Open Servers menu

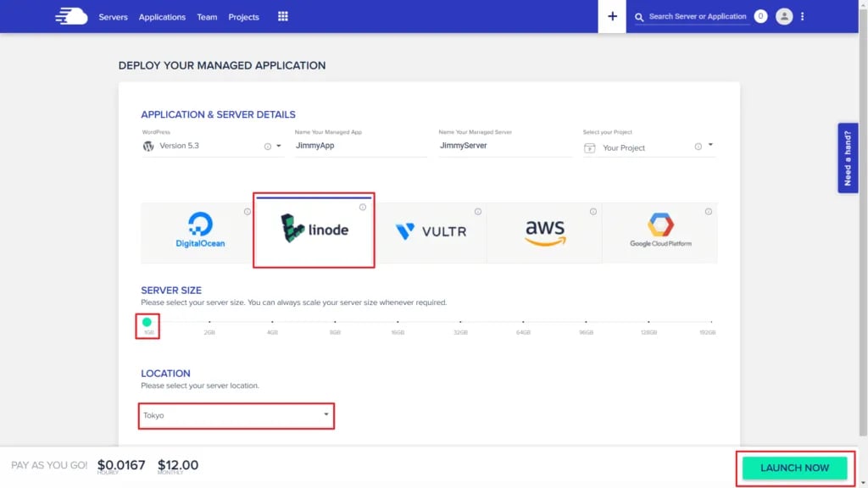pyautogui.click(x=113, y=17)
